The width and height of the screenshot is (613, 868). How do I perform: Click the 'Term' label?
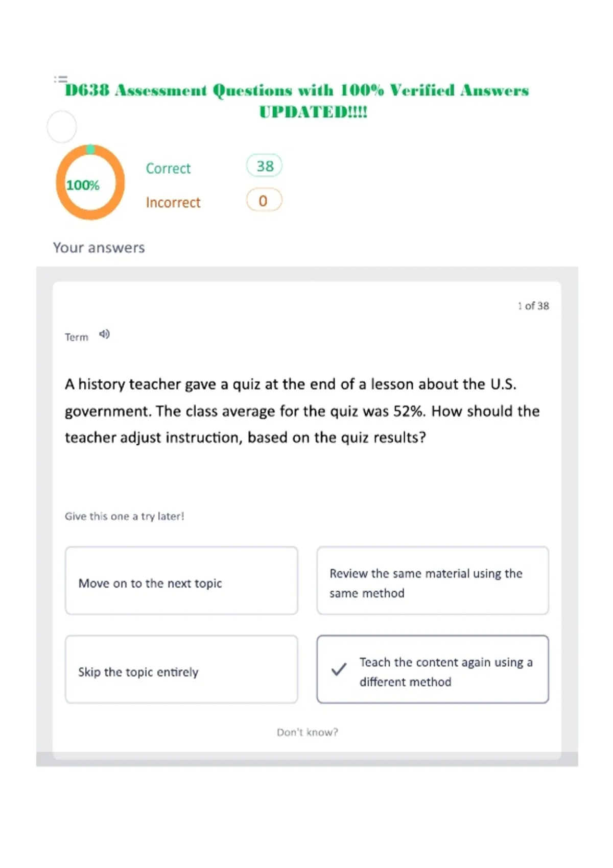pos(77,337)
